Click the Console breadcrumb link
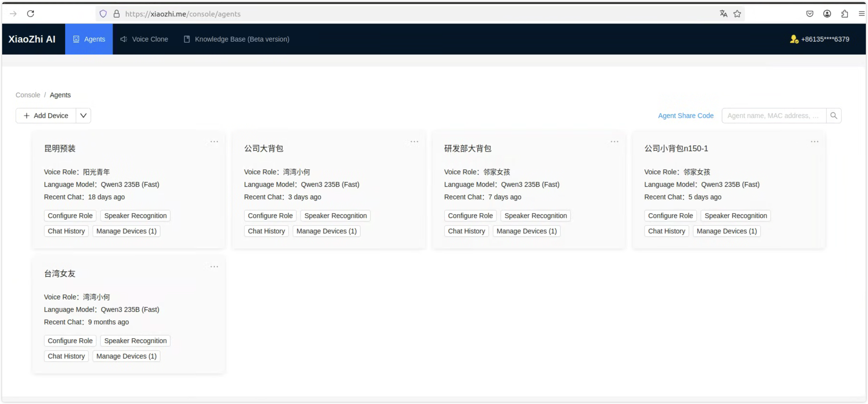The image size is (868, 404). 28,95
